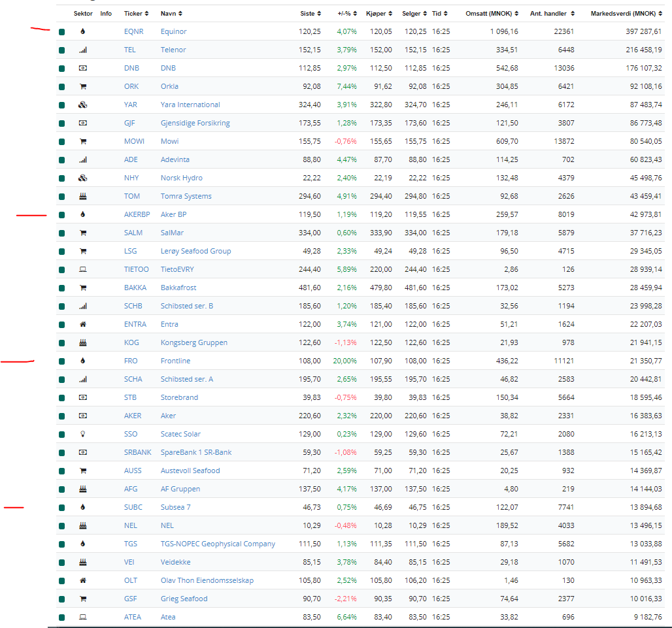Click the energy sector icon for Equinor
The height and width of the screenshot is (628, 672).
click(83, 31)
